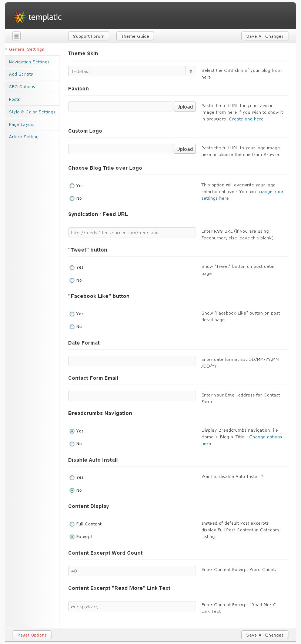Screen dimensions: 301x644
Task: Open Article Setting section
Action: point(24,137)
